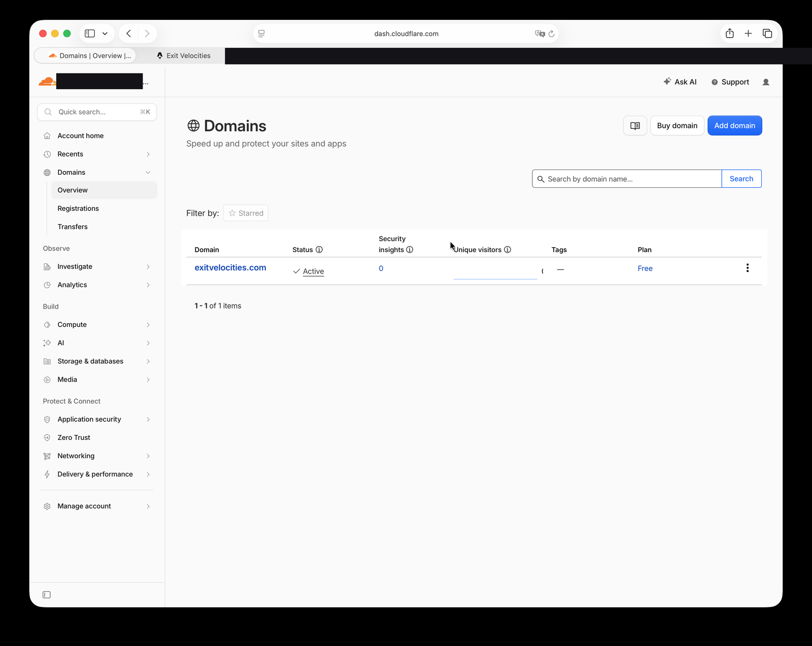Screen dimensions: 812x646
Task: Open Transfers under Domains
Action: point(73,227)
